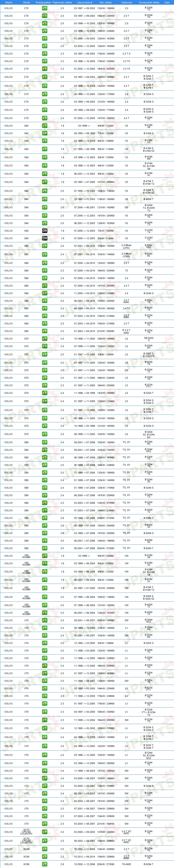Select the 11.1996 -> 04.1999 production years cell

click(x=84, y=393)
